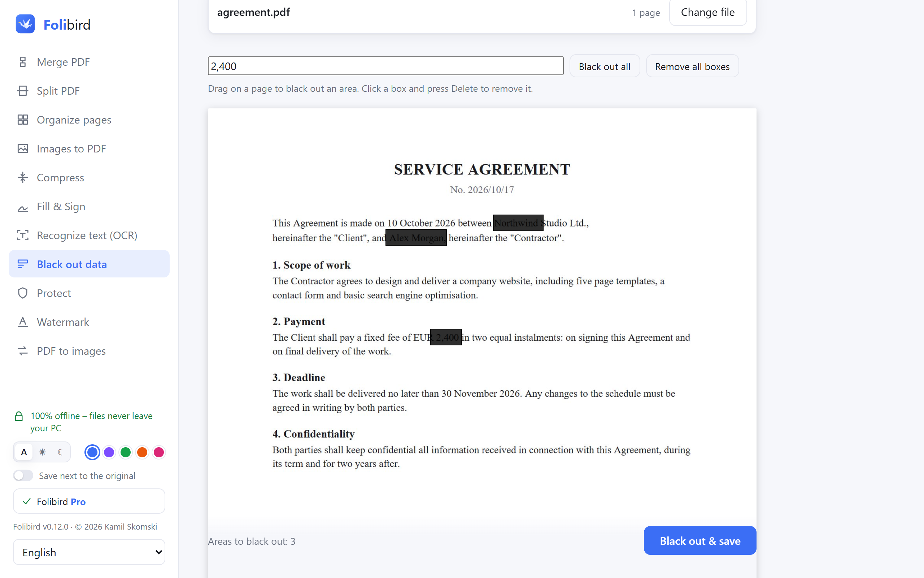
Task: Open Merge PDF tool
Action: point(89,62)
